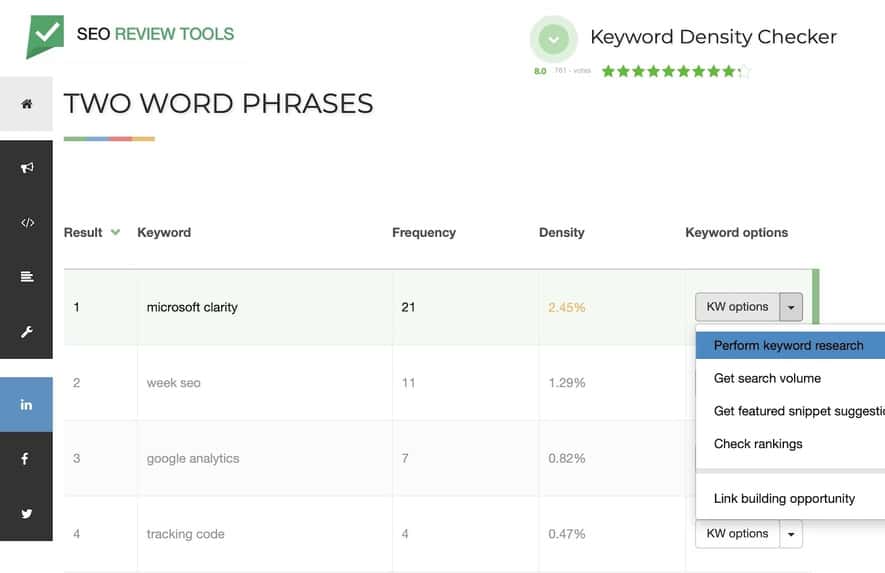Click the TWO WORD PHRASES heading
Viewport: 885px width, 573px height.
click(x=218, y=104)
